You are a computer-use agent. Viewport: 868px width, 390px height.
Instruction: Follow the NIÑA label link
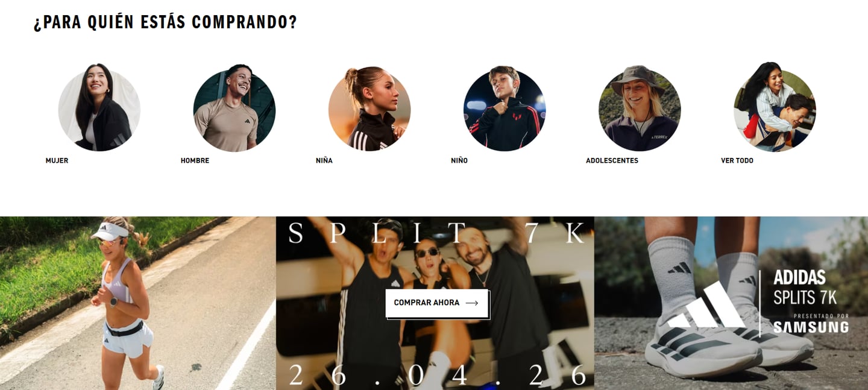click(324, 161)
